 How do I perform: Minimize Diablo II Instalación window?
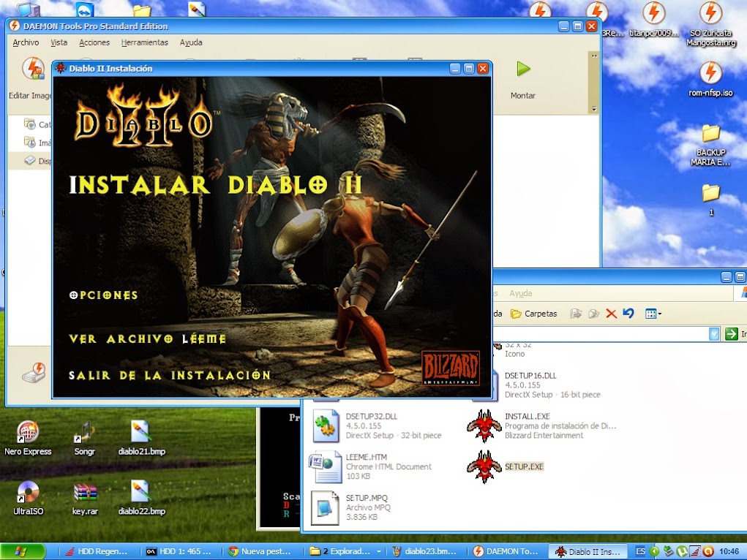(x=455, y=69)
